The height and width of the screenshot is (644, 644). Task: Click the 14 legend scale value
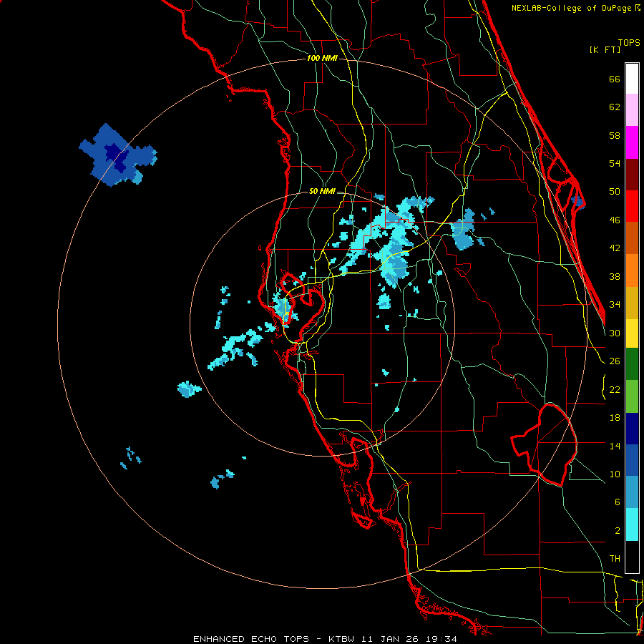click(615, 446)
